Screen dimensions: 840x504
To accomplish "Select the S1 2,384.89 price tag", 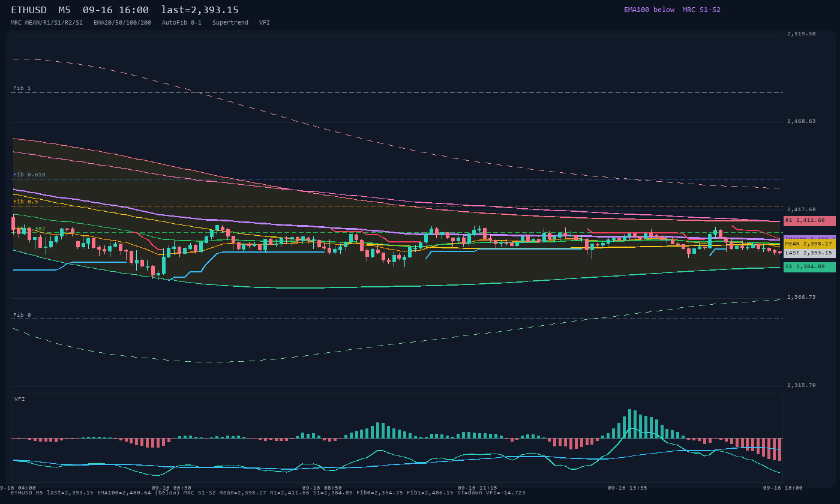I will pos(809,266).
